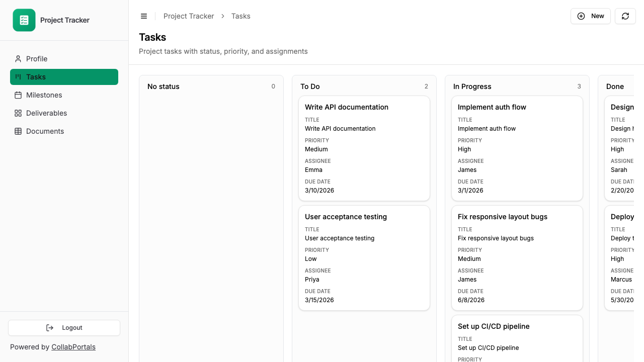This screenshot has height=362, width=644.
Task: Click the No status count 0
Action: coord(273,86)
